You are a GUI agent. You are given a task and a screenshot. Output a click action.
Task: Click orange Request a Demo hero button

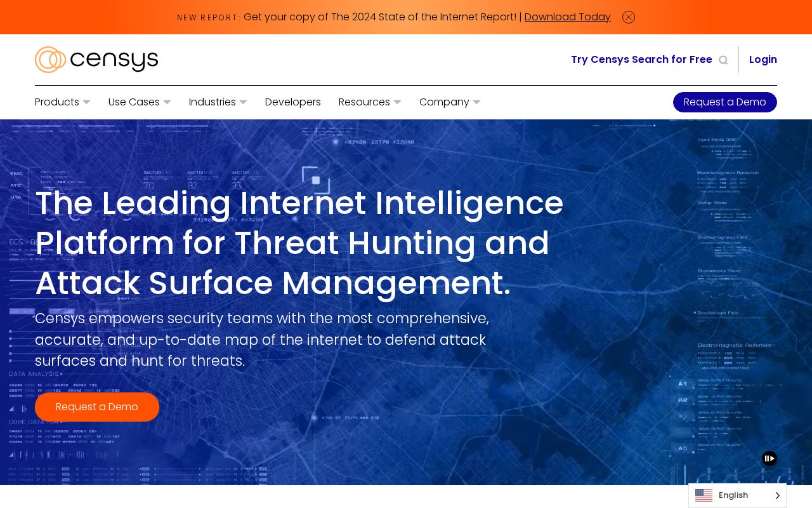pos(97,407)
